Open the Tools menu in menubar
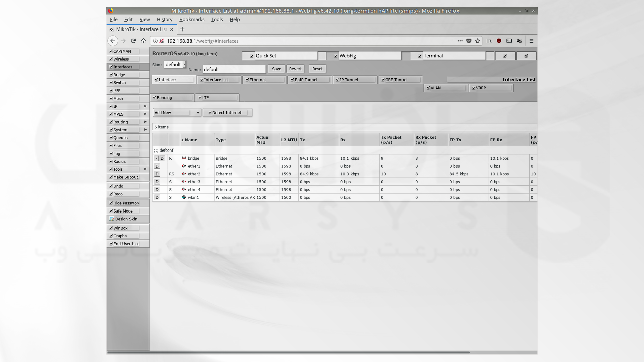The width and height of the screenshot is (644, 362). click(x=217, y=19)
